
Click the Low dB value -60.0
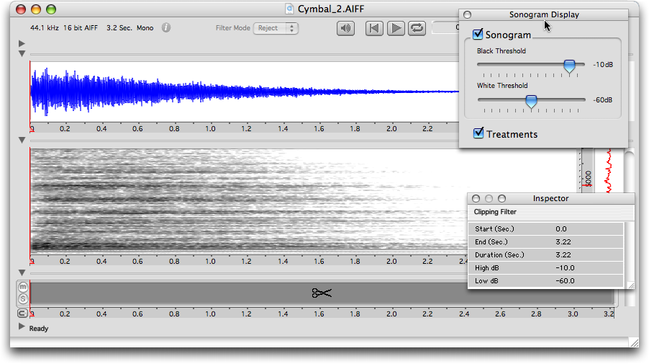tap(565, 281)
